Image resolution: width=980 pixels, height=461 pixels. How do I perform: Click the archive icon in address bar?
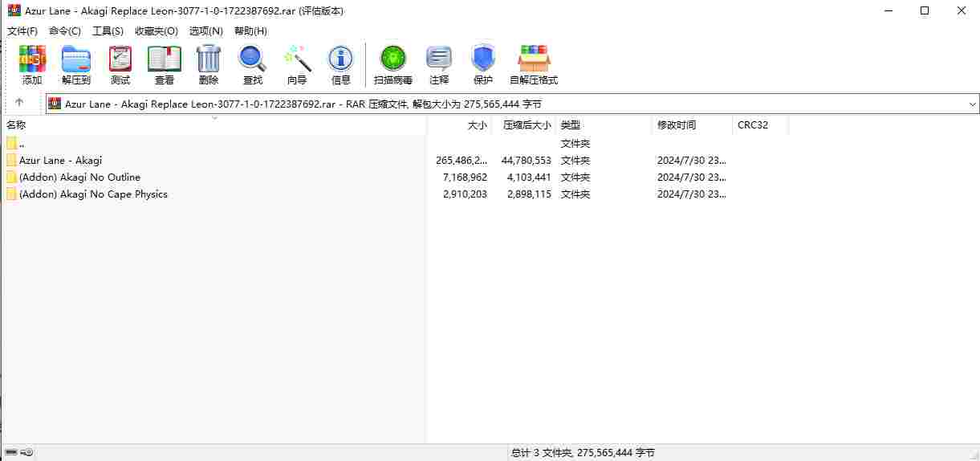tap(55, 104)
